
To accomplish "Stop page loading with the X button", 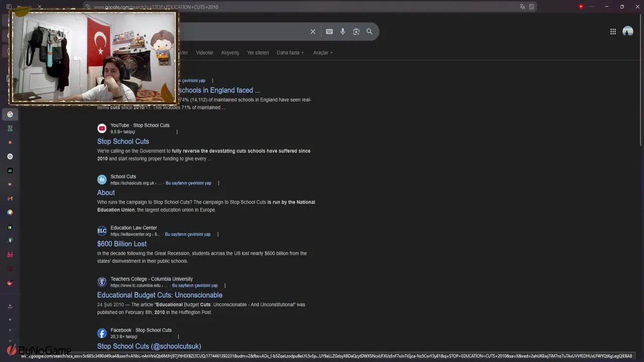I will click(39, 7).
